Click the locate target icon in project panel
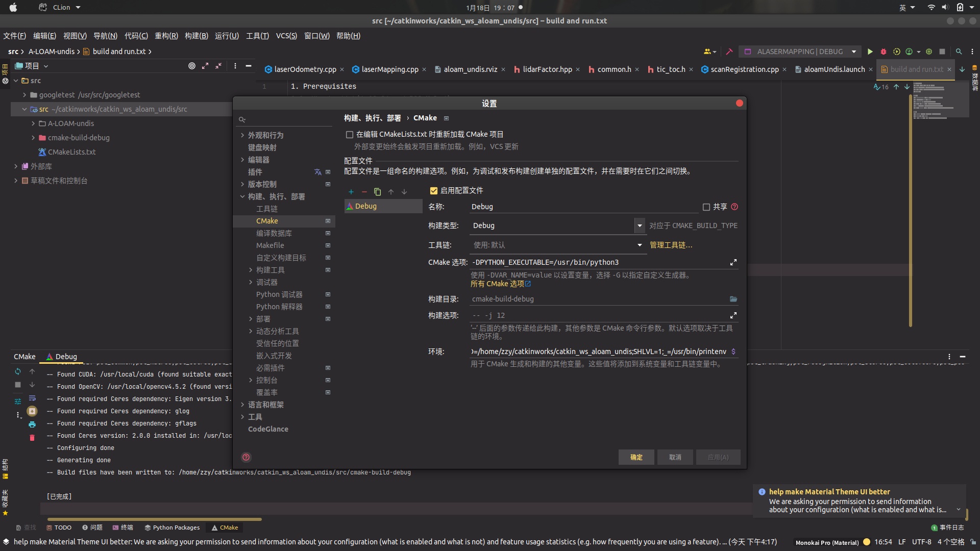Image resolution: width=980 pixels, height=551 pixels. 192,66
